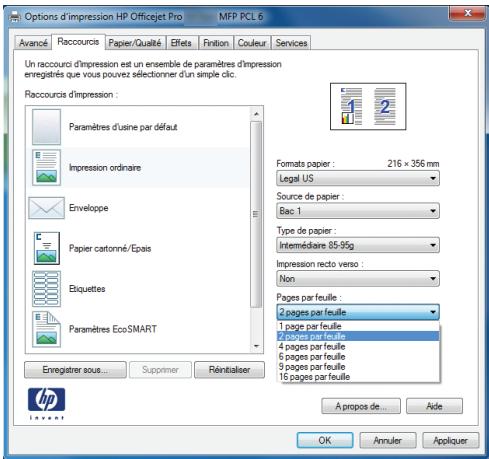Choose 2 pages par feuille option in list
Screen dimensions: 489x459
pos(358,336)
